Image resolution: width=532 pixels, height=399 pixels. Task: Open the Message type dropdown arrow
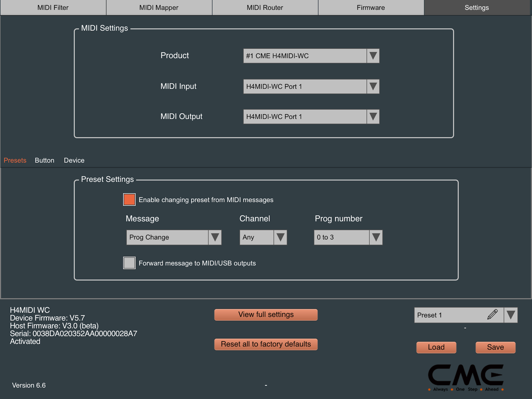tap(215, 237)
